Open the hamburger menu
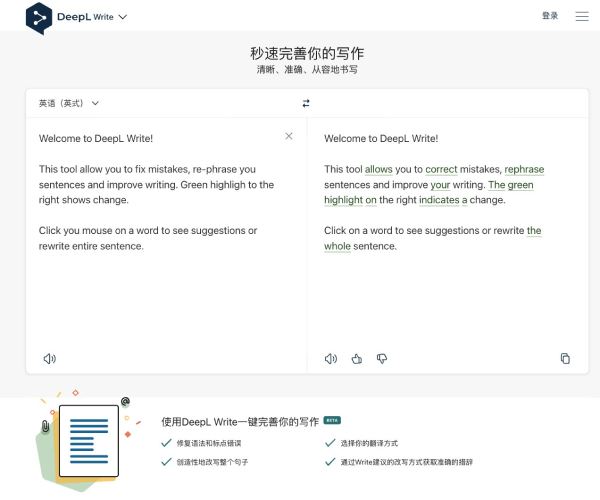Viewport: 600px width, 500px height. [582, 16]
